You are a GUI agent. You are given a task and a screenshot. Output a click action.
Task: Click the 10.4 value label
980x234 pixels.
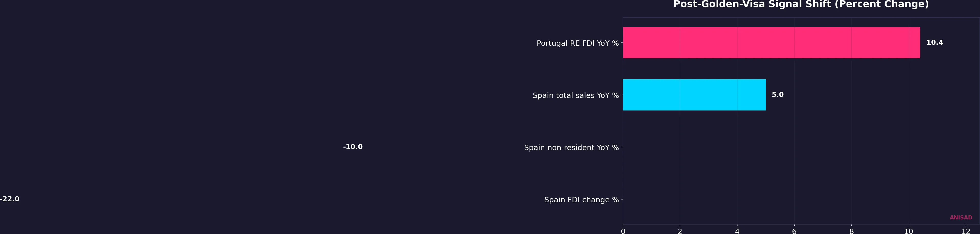pos(934,43)
